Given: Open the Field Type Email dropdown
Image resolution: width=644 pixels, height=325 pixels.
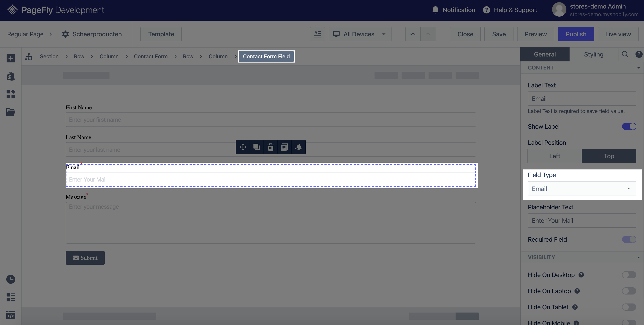Looking at the screenshot, I should 582,188.
